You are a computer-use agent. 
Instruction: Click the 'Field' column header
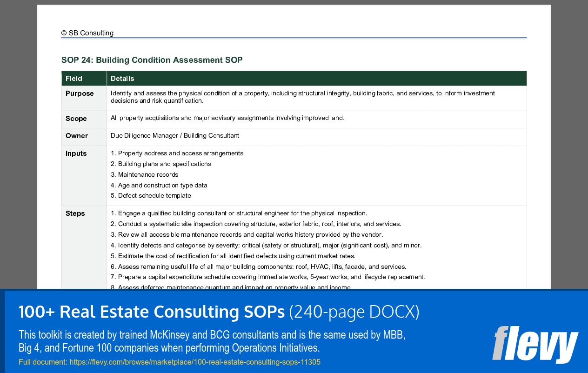[x=74, y=78]
